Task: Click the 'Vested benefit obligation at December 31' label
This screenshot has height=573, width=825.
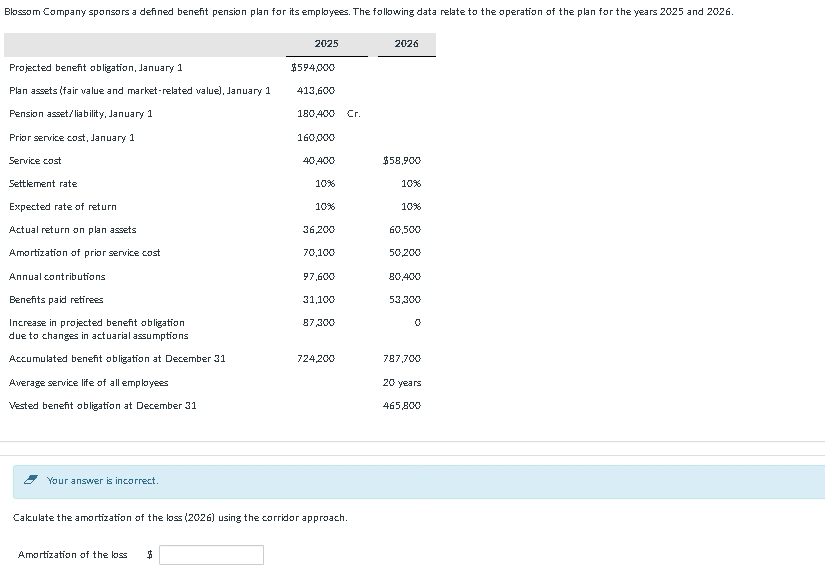Action: pos(103,405)
